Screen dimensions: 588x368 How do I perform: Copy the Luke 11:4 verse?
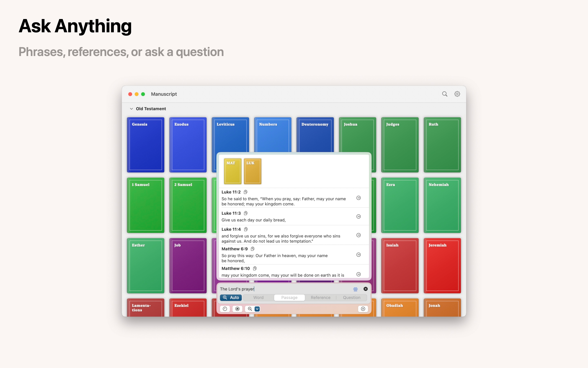pyautogui.click(x=246, y=229)
